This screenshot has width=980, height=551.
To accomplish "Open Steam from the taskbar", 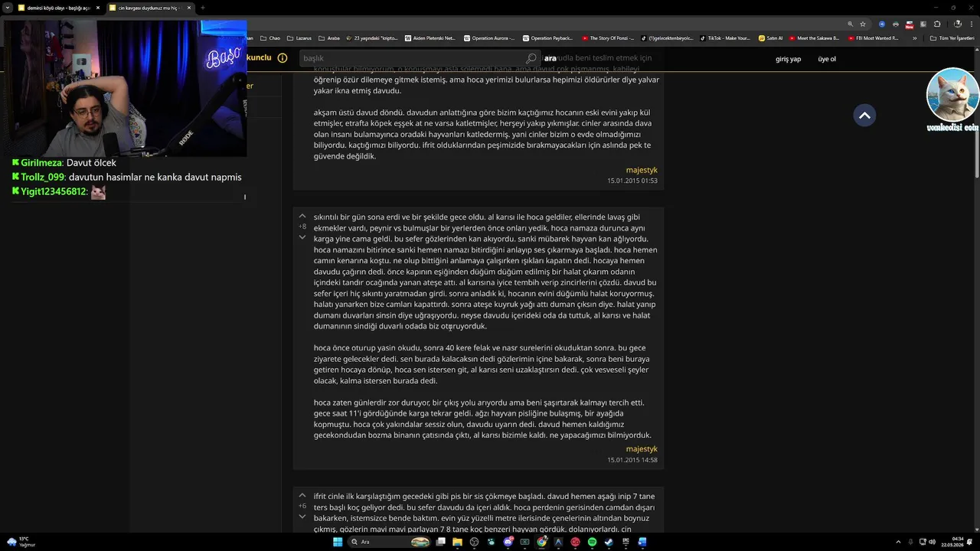I will (x=609, y=542).
